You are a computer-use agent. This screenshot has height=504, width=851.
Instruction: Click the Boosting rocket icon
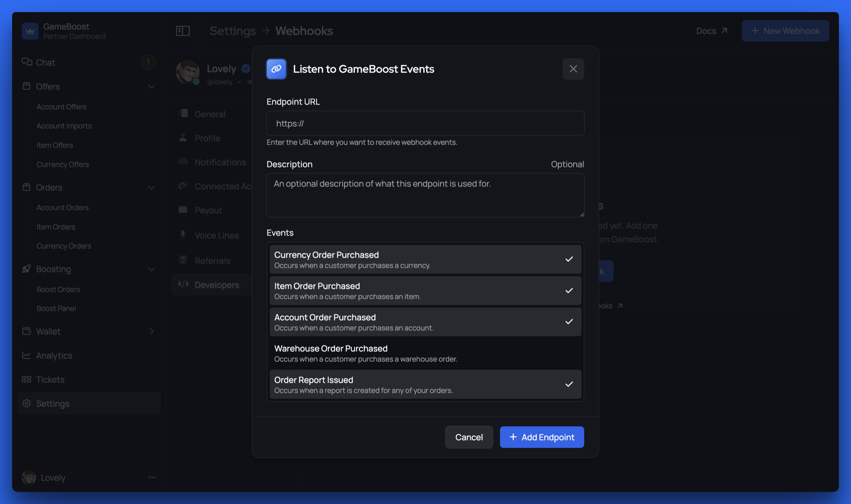pos(27,269)
